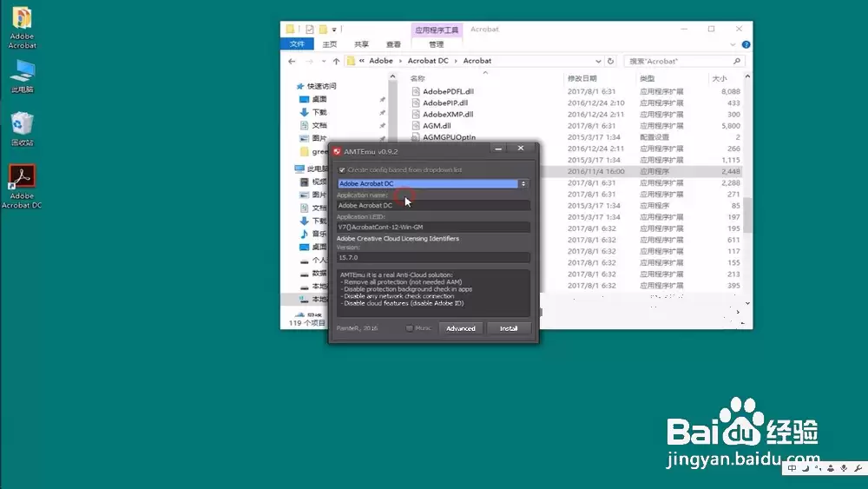Click the microphone icon in the tray toolbar
This screenshot has width=868, height=489.
coord(844,468)
